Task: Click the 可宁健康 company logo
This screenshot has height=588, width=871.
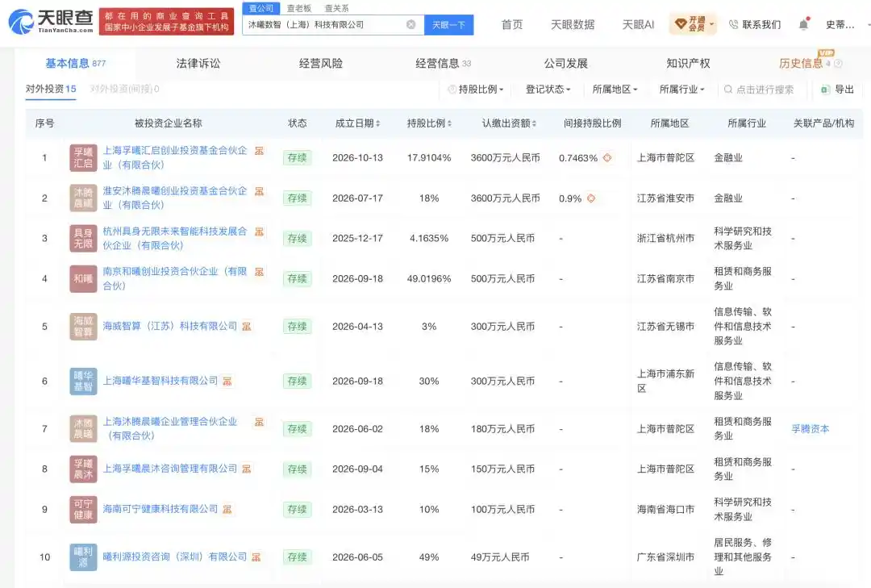Action: 83,509
